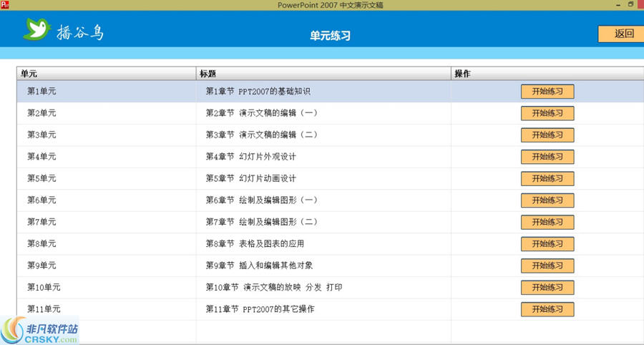Click the 单元练习 page heading
The image size is (644, 345).
click(330, 35)
